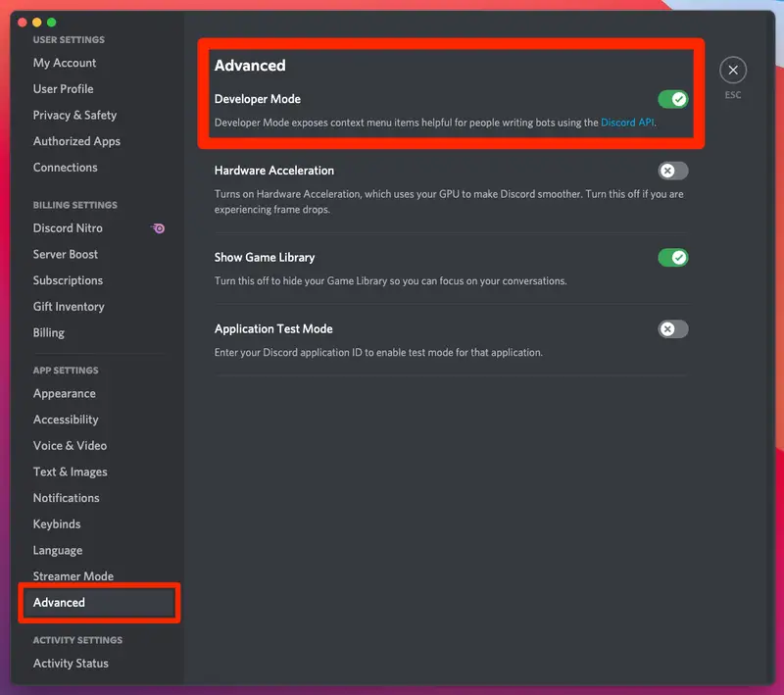Open the Connections page
The height and width of the screenshot is (695, 784).
pos(66,167)
